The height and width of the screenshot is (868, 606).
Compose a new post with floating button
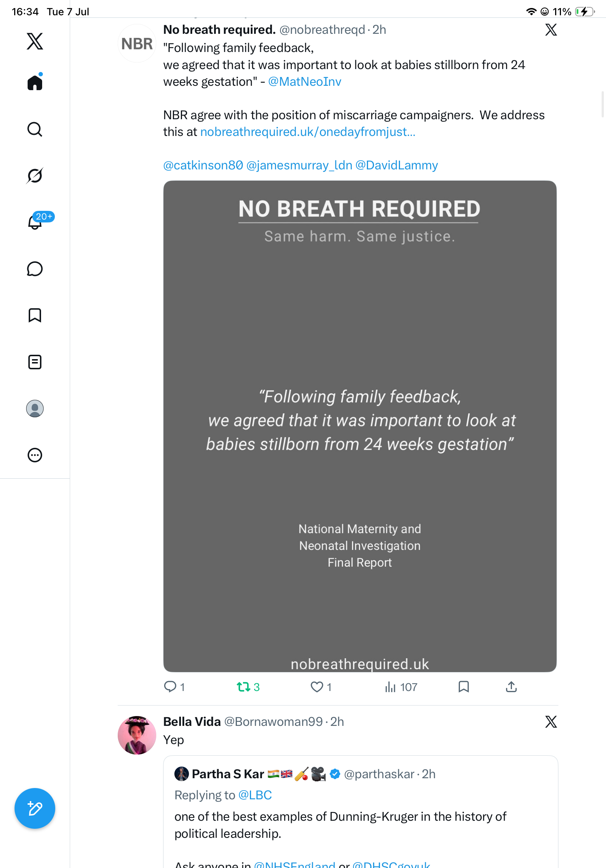click(x=35, y=808)
